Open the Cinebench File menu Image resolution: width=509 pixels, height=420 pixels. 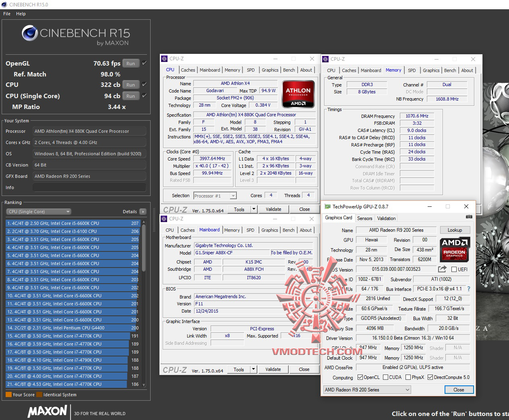(7, 14)
